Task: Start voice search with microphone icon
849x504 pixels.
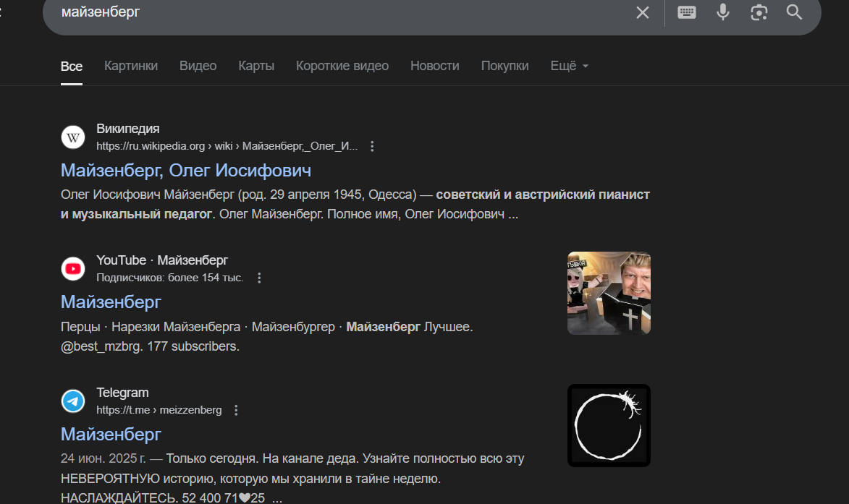Action: [723, 12]
